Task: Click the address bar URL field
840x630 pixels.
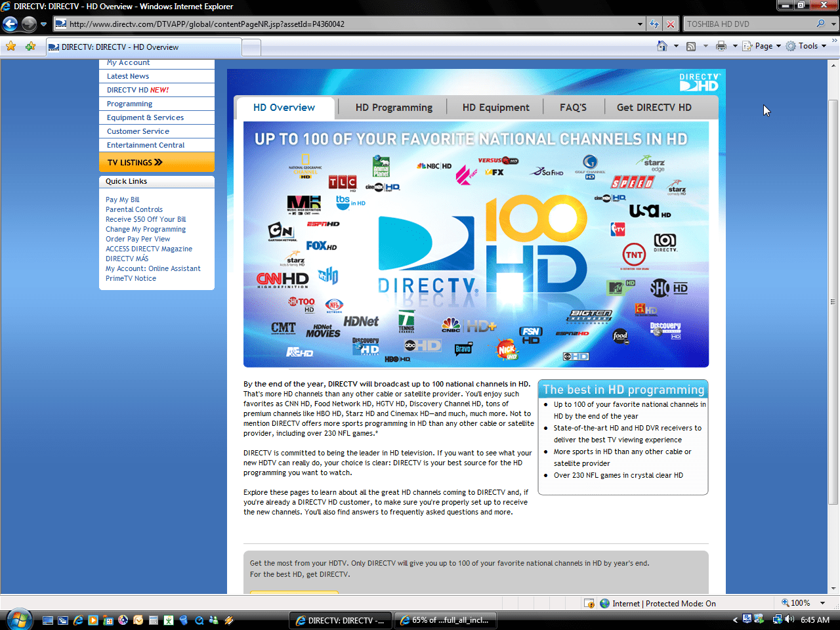Action: [x=345, y=24]
